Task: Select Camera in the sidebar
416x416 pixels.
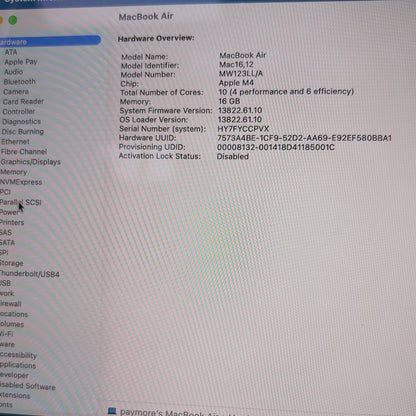Action: click(16, 92)
